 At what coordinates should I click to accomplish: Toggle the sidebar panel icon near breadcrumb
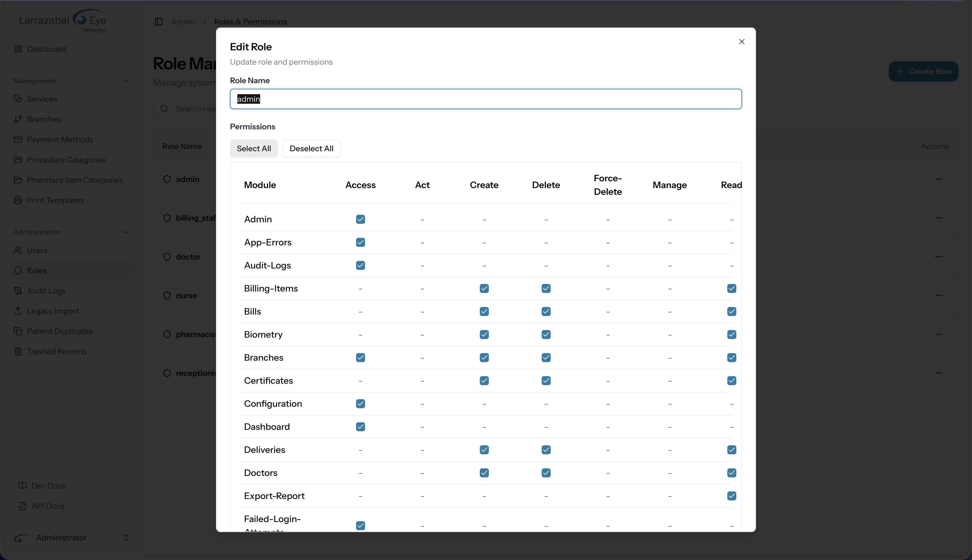pos(159,22)
